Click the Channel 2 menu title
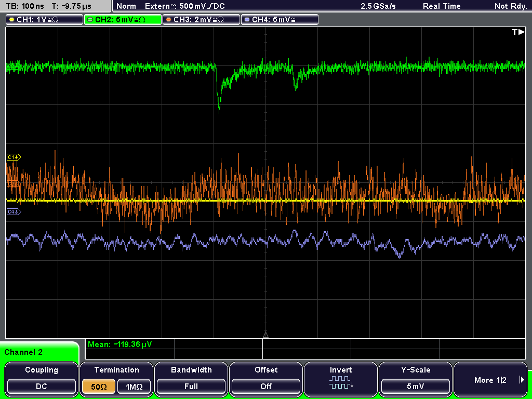The width and height of the screenshot is (532, 399). [x=23, y=352]
